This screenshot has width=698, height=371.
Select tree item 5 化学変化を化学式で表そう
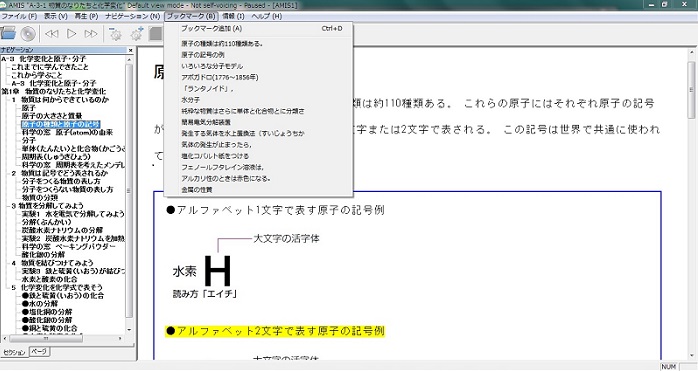(57, 287)
